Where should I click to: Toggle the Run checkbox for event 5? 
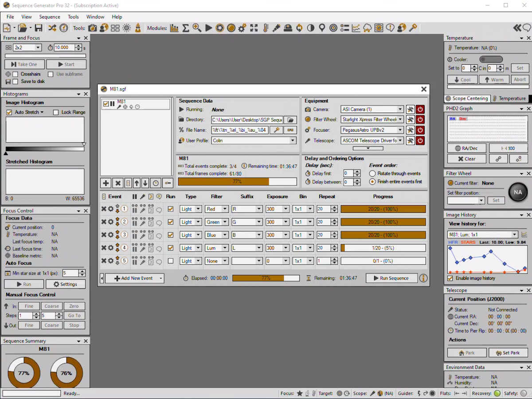171,261
